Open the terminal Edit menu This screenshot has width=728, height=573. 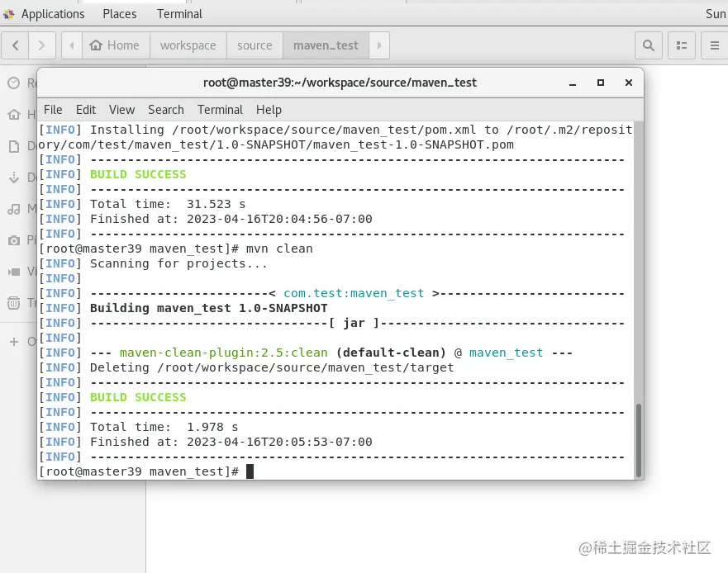click(86, 110)
